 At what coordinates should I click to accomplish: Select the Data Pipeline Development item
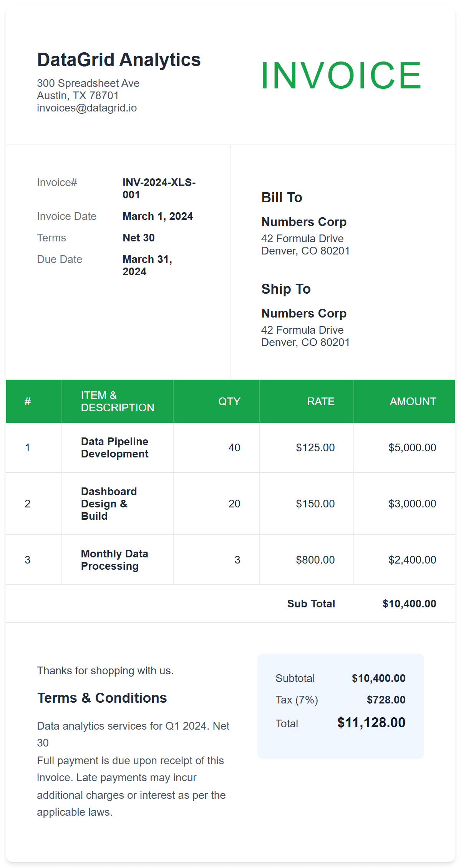pyautogui.click(x=114, y=447)
